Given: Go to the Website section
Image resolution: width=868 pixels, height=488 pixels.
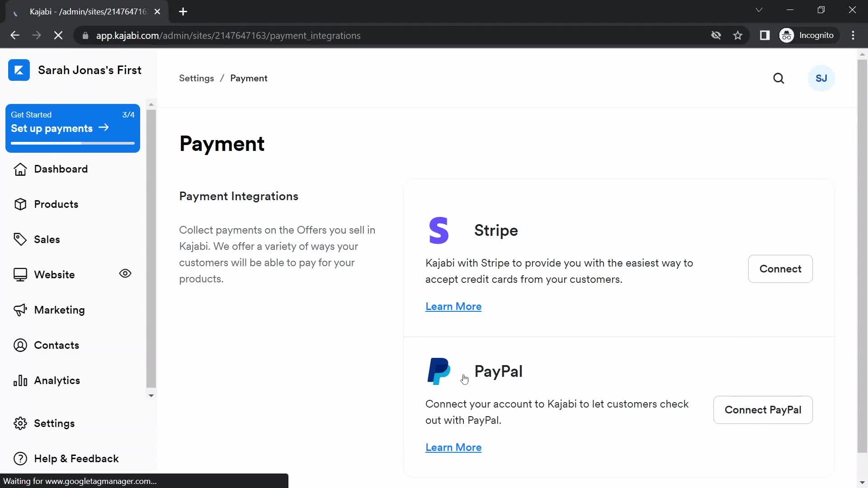Looking at the screenshot, I should 55,275.
